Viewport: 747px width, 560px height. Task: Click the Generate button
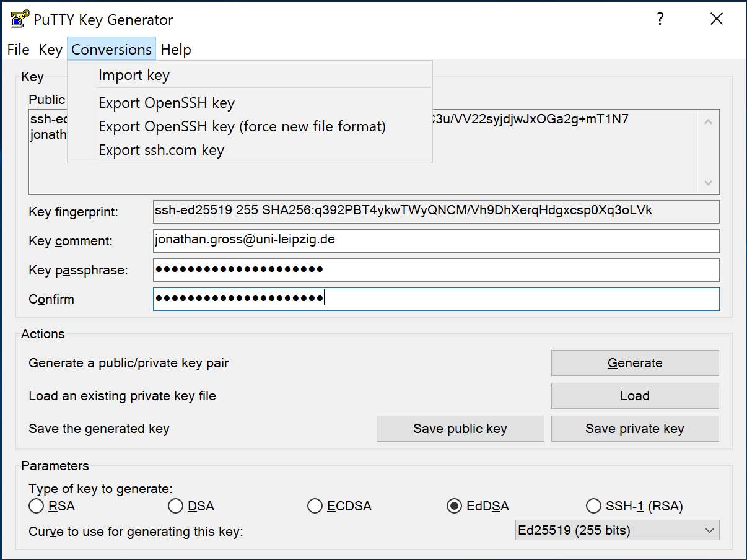635,363
